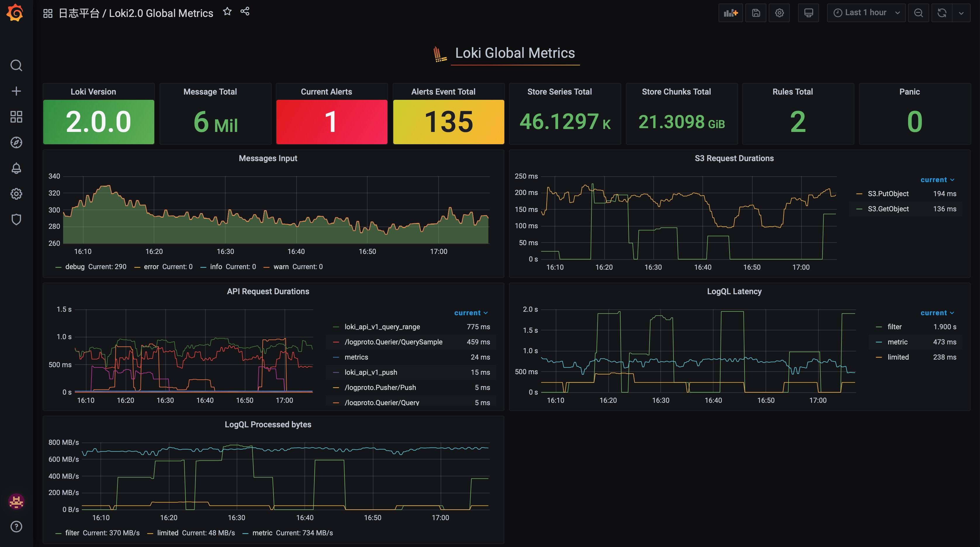The image size is (980, 547).
Task: Toggle the debug series in Messages Input legend
Action: [x=75, y=267]
